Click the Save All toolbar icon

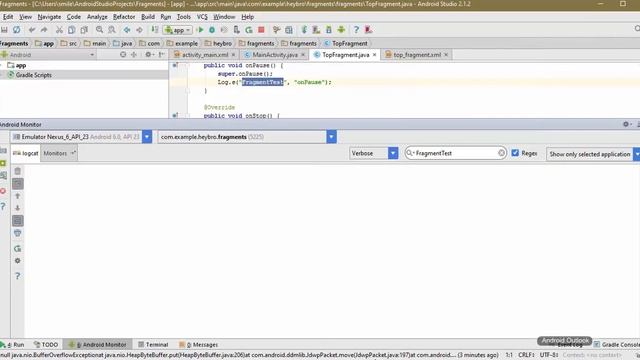pyautogui.click(x=4, y=30)
